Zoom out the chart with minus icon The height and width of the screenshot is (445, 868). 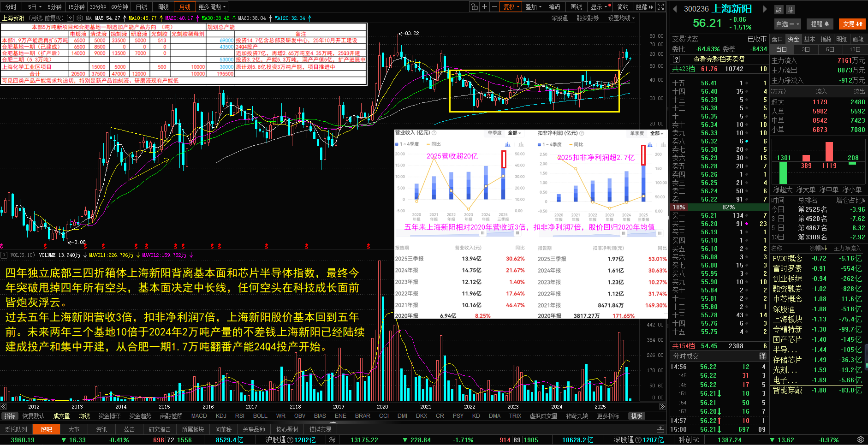tap(494, 7)
